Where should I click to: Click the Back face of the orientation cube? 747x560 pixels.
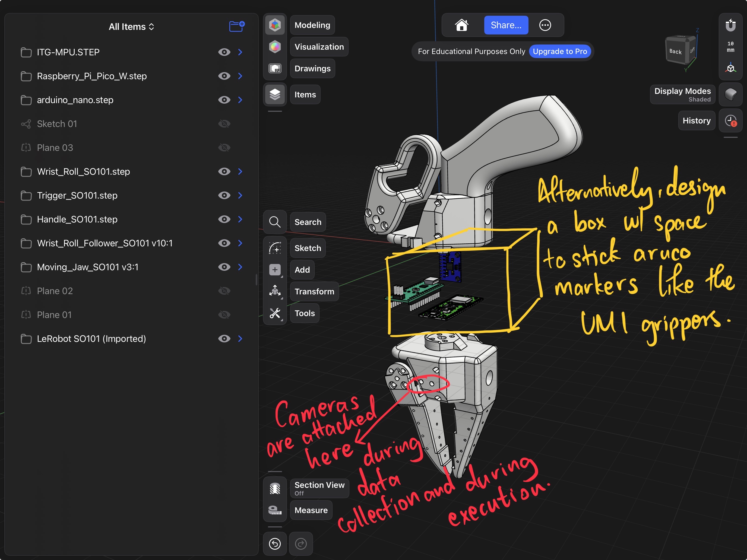click(x=675, y=51)
